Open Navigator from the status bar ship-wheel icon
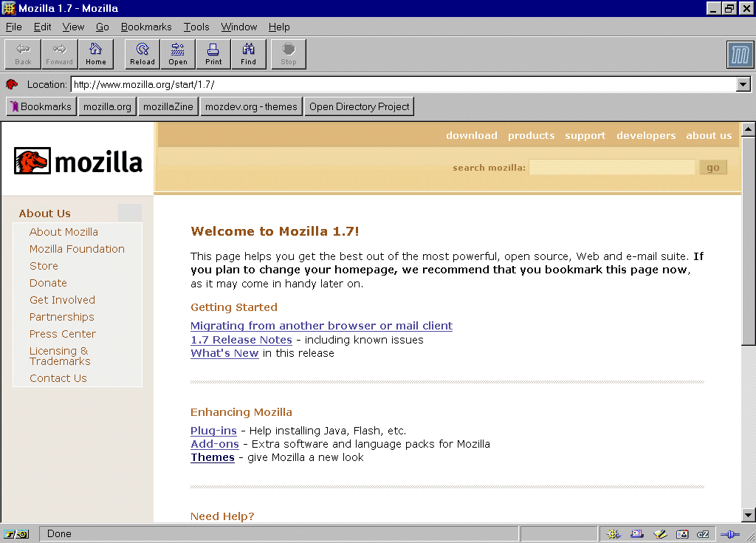The width and height of the screenshot is (756, 543). (614, 534)
